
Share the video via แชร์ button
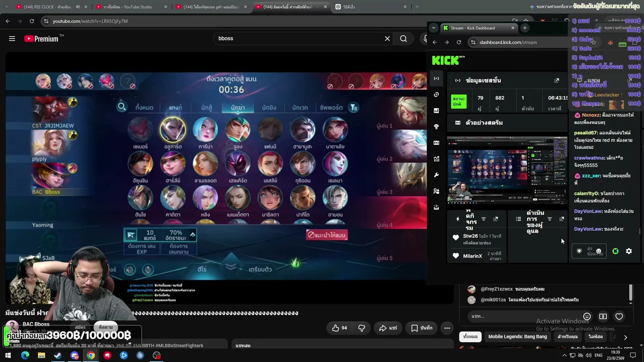[x=388, y=328]
